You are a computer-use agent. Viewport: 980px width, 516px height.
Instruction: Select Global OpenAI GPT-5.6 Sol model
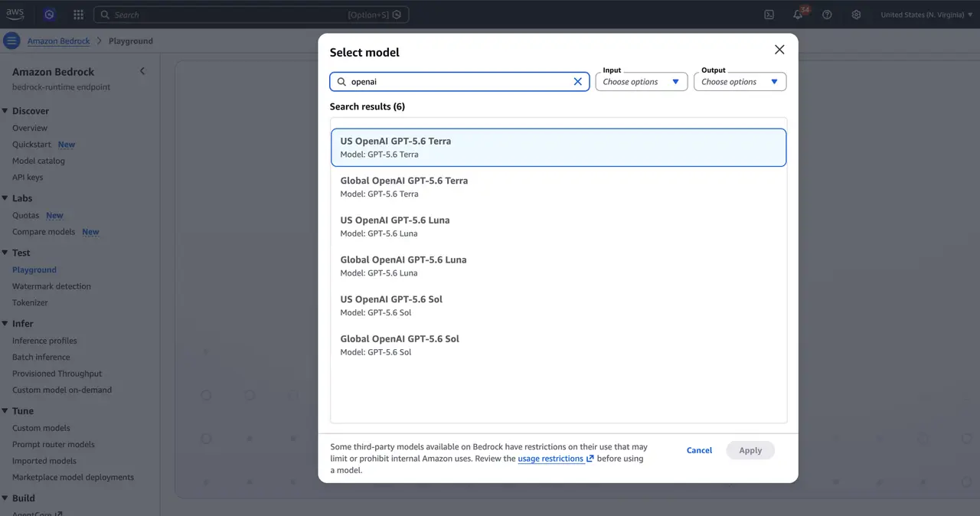558,345
